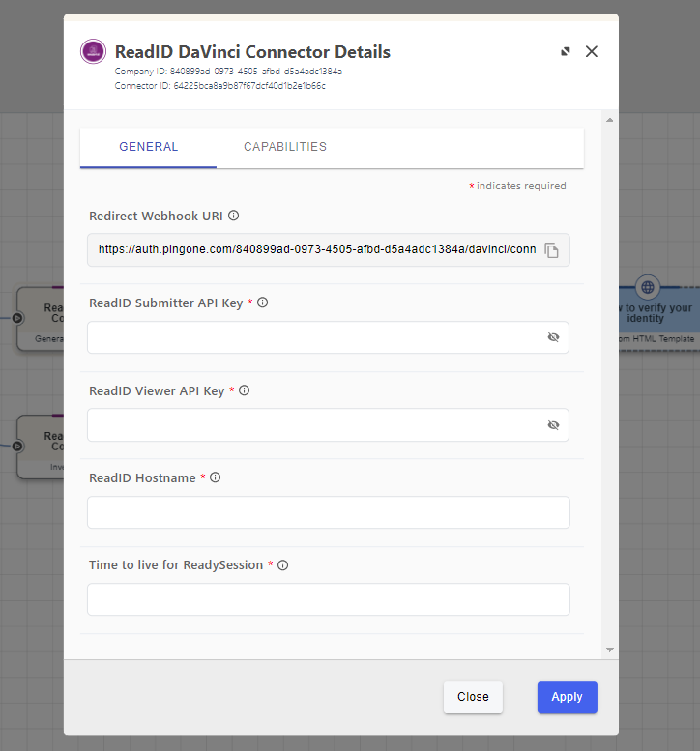Reveal the ReadID Submitter API Key value
The width and height of the screenshot is (700, 751).
(x=553, y=337)
